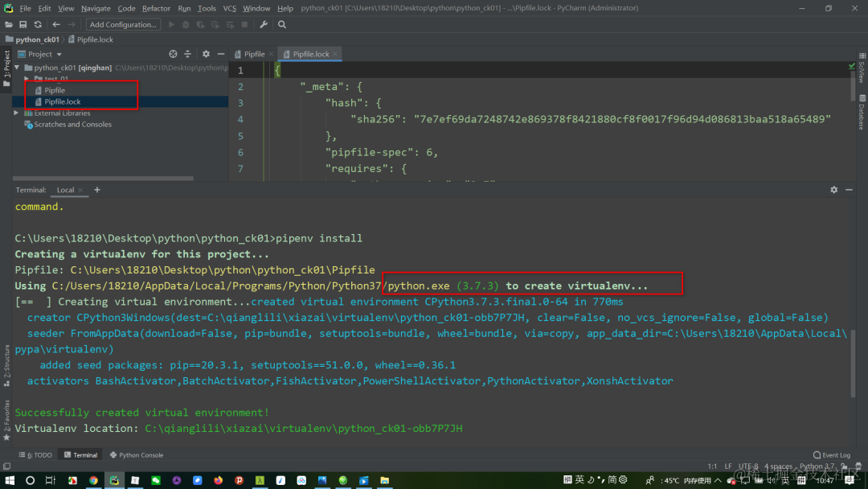Open the Python Console tool window
Viewport: 868px width, 489px height.
[x=137, y=455]
